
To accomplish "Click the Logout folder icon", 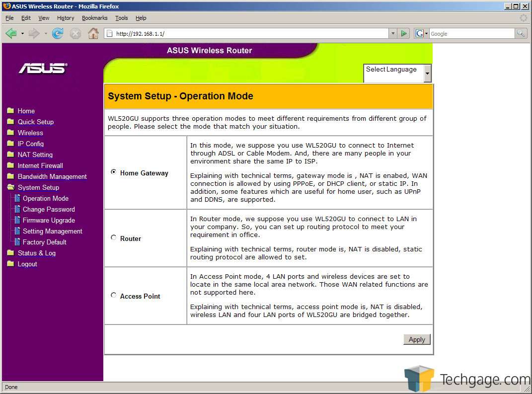I will (x=10, y=263).
